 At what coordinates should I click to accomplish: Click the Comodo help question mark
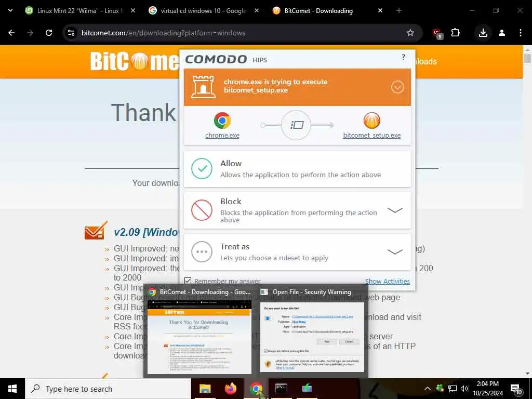tap(403, 57)
